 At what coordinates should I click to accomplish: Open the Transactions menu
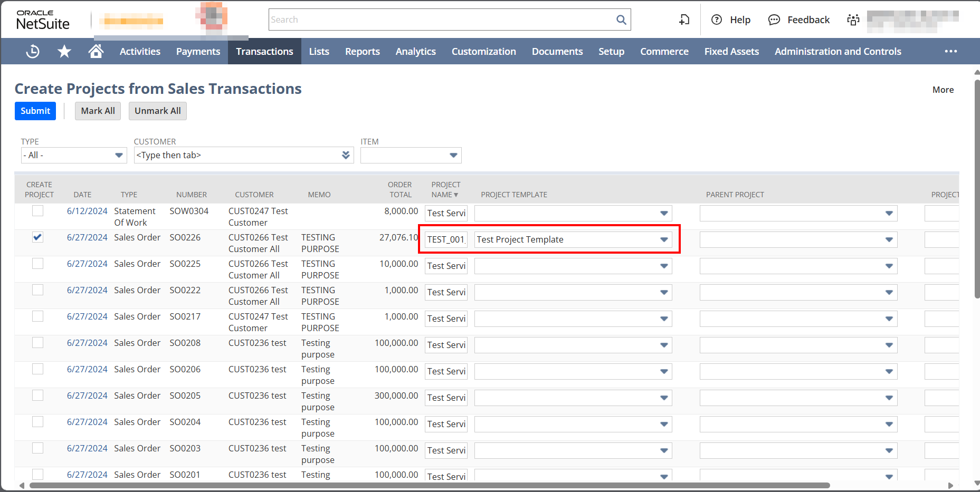click(264, 51)
